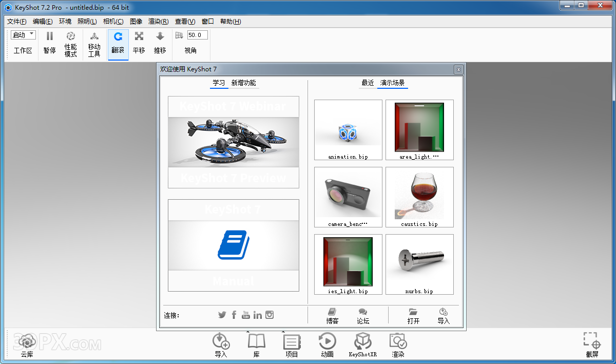Select the Dolly (推移) camera tool
Screen dimensions: 616x364
pyautogui.click(x=160, y=37)
